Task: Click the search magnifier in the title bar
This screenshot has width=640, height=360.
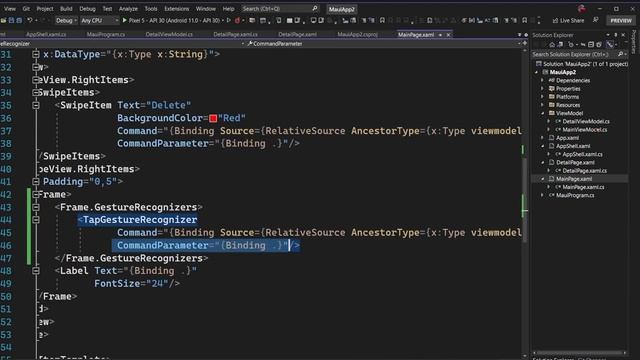Action: coord(315,9)
